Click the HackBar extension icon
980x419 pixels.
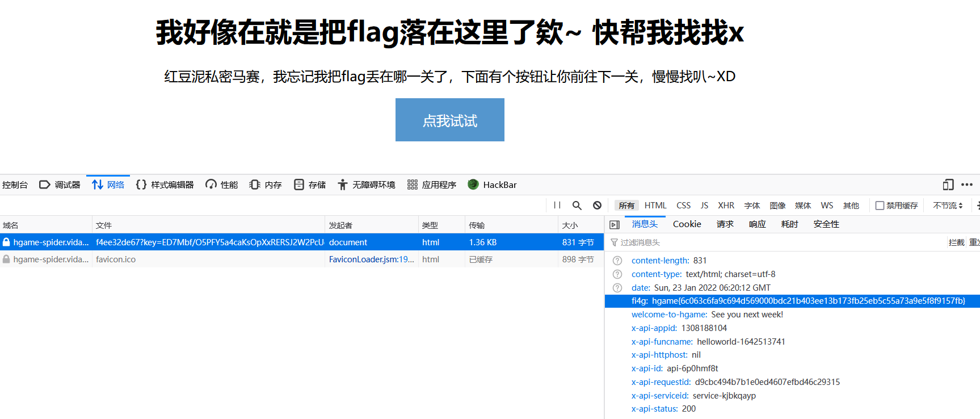pos(473,185)
